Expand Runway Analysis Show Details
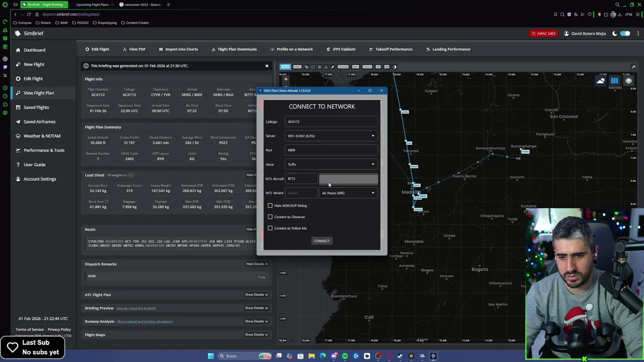 click(x=257, y=321)
